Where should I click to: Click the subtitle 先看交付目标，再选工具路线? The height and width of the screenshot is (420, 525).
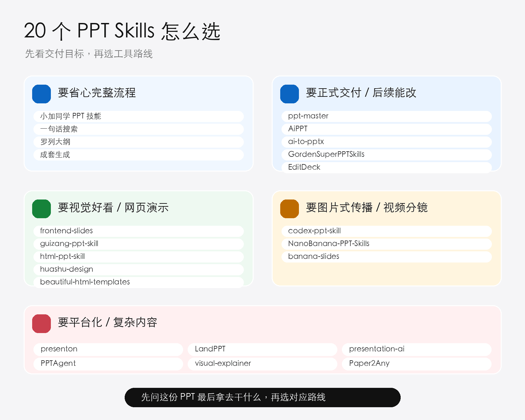[89, 54]
